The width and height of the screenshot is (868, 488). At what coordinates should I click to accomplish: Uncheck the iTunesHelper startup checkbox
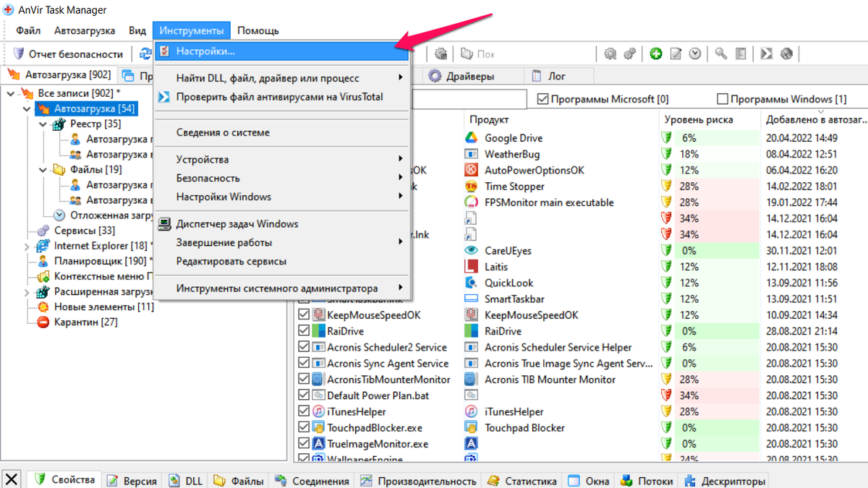click(304, 411)
